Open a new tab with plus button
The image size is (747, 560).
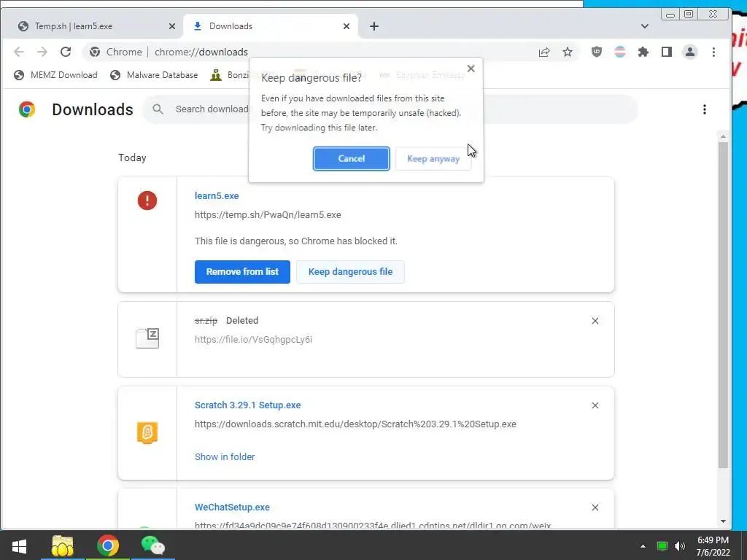pos(374,26)
